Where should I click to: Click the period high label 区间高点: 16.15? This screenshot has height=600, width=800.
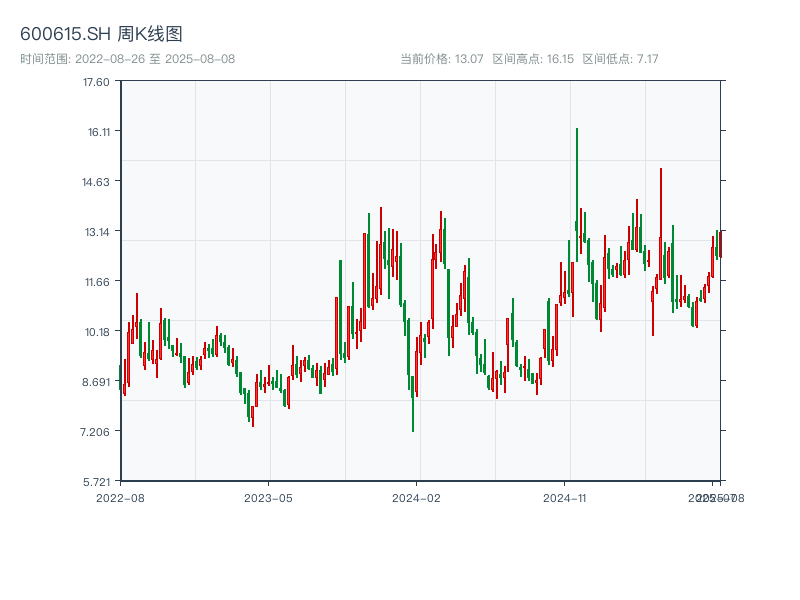533,59
